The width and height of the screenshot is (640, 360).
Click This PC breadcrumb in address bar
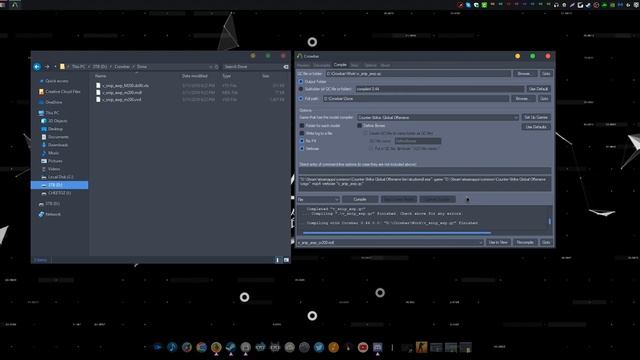[79, 67]
